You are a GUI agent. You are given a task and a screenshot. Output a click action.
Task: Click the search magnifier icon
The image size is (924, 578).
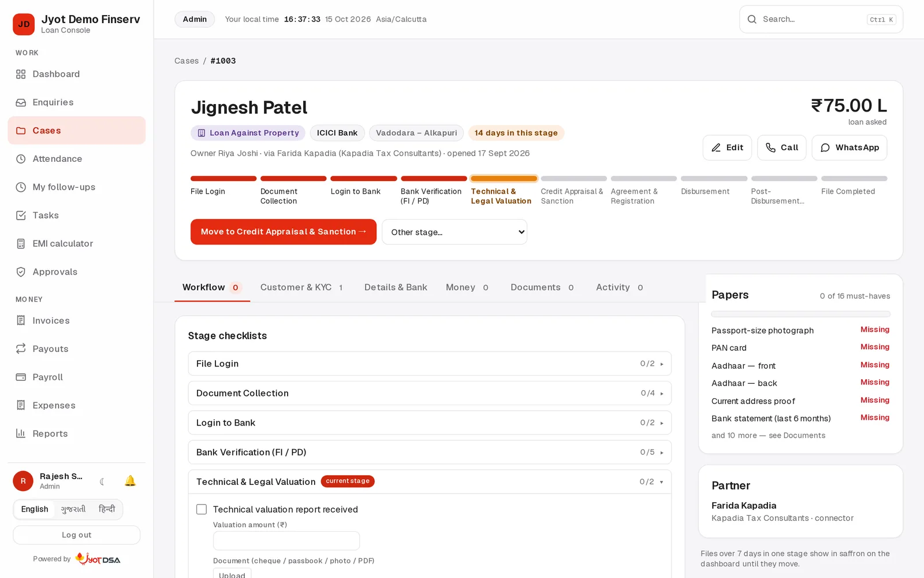[x=752, y=19]
